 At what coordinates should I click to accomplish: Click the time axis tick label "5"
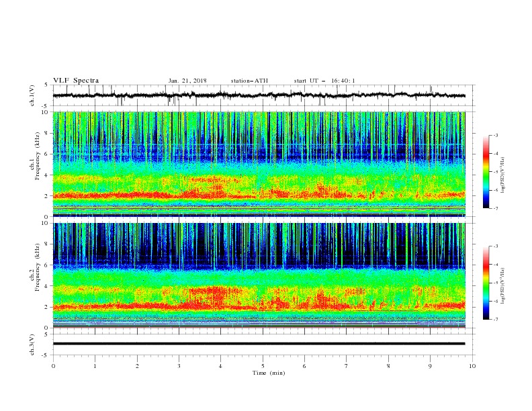tap(263, 366)
